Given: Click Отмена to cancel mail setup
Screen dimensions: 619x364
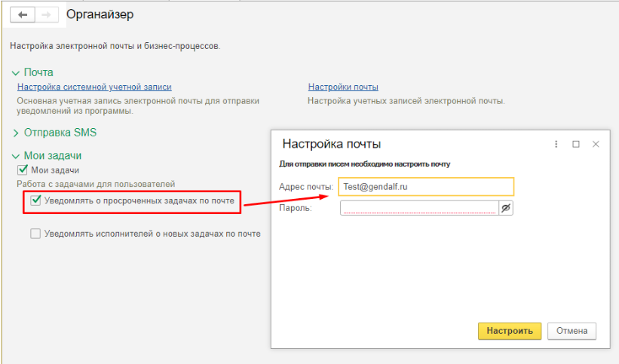Looking at the screenshot, I should tap(572, 331).
